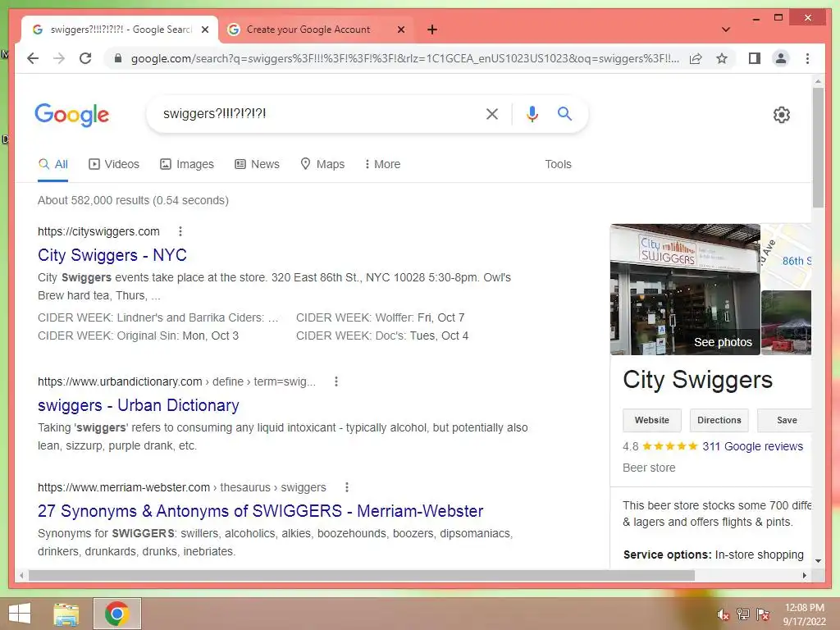840x630 pixels.
Task: Open City Swiggers - NYC result
Action: click(112, 255)
